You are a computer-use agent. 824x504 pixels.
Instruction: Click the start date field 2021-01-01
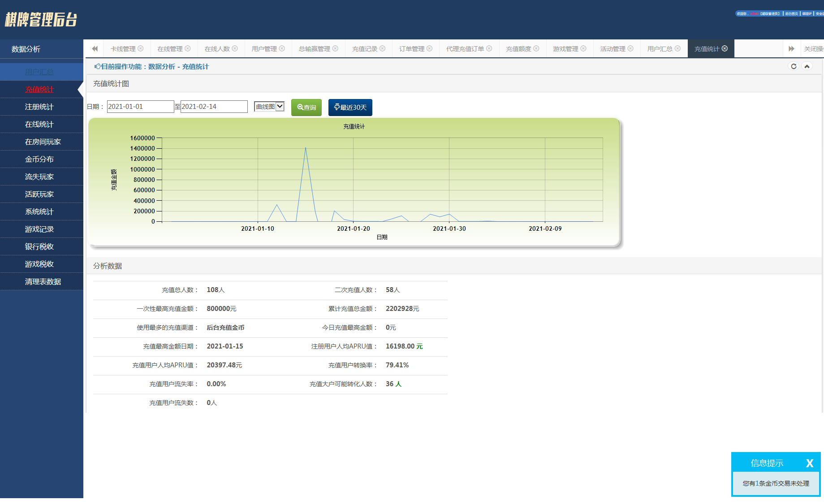point(140,107)
